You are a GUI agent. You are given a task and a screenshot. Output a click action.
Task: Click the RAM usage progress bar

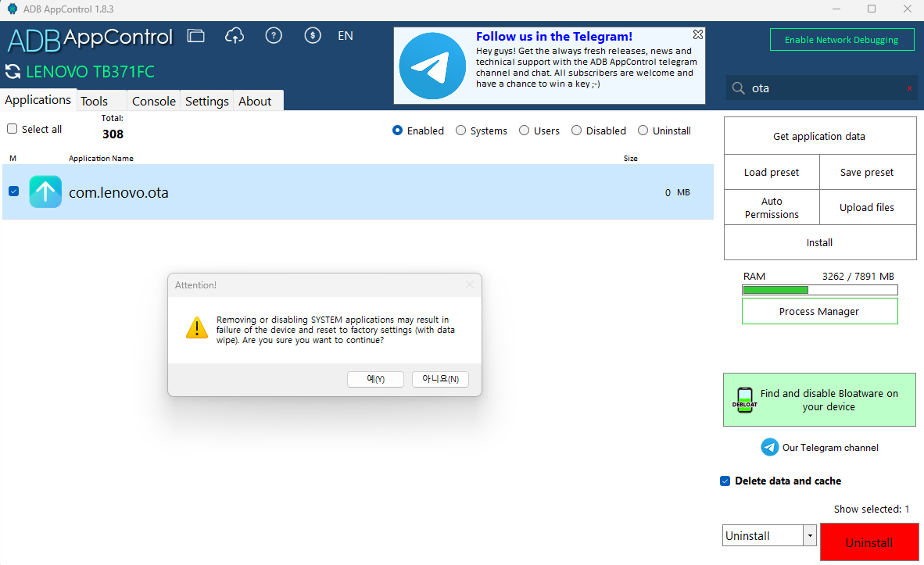[820, 290]
